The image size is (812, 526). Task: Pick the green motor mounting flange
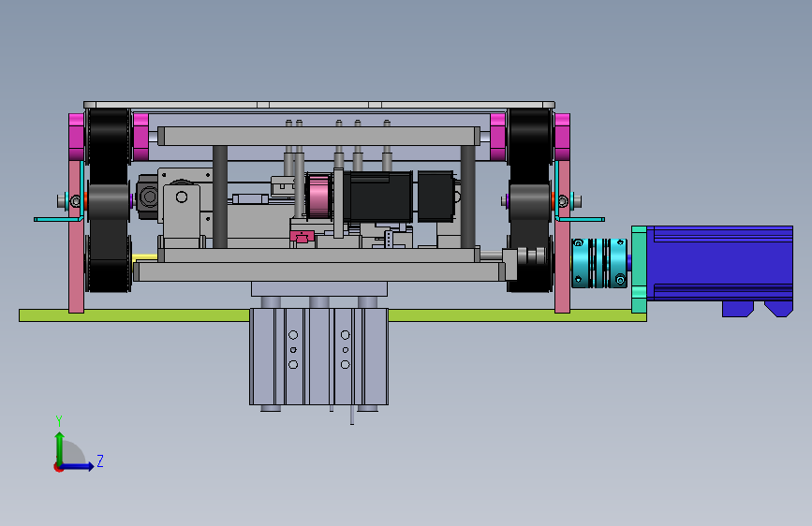(639, 270)
